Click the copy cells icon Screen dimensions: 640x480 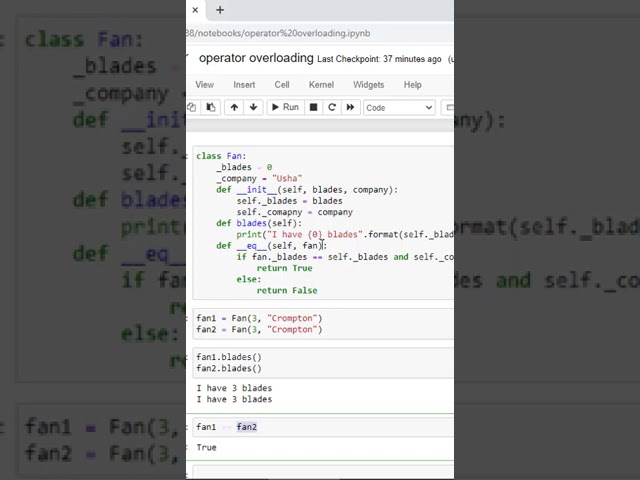[x=192, y=107]
